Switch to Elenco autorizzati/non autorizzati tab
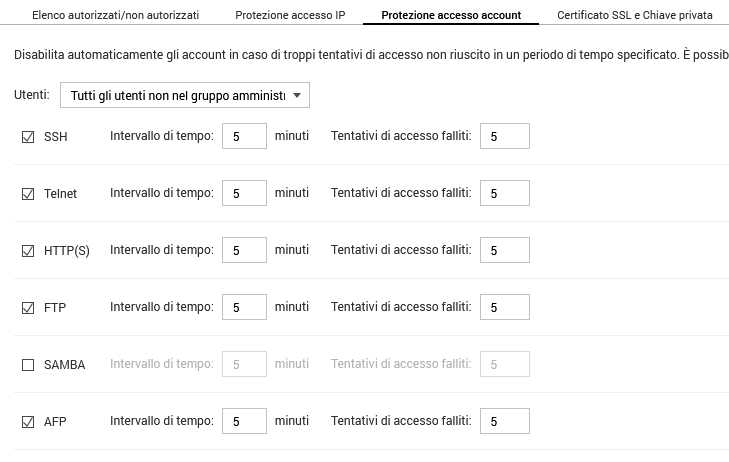This screenshot has height=462, width=729. 115,16
